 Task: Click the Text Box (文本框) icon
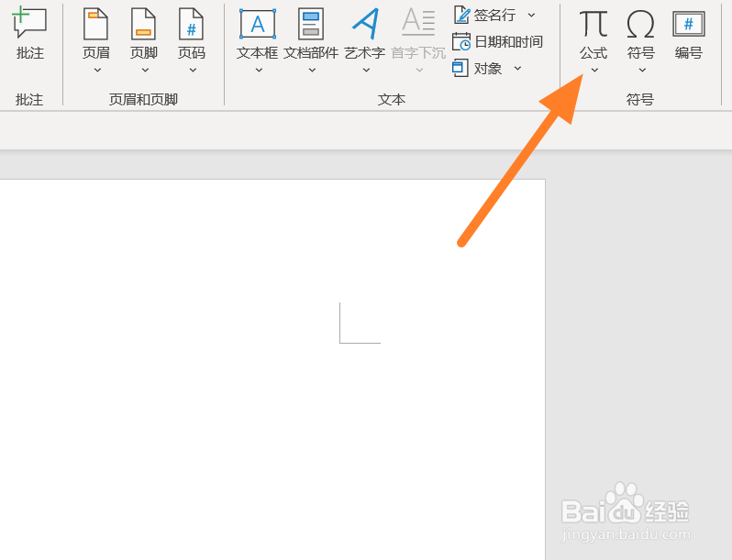coord(258,24)
